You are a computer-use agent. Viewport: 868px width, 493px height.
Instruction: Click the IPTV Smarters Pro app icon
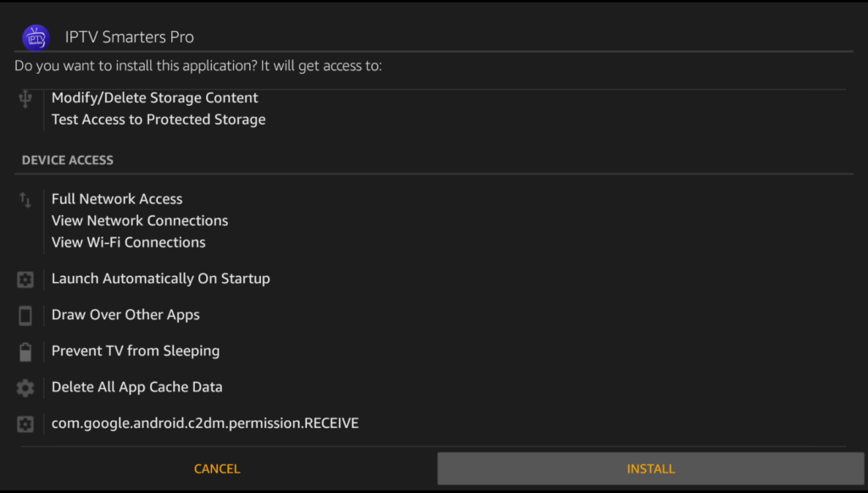pyautogui.click(x=36, y=37)
